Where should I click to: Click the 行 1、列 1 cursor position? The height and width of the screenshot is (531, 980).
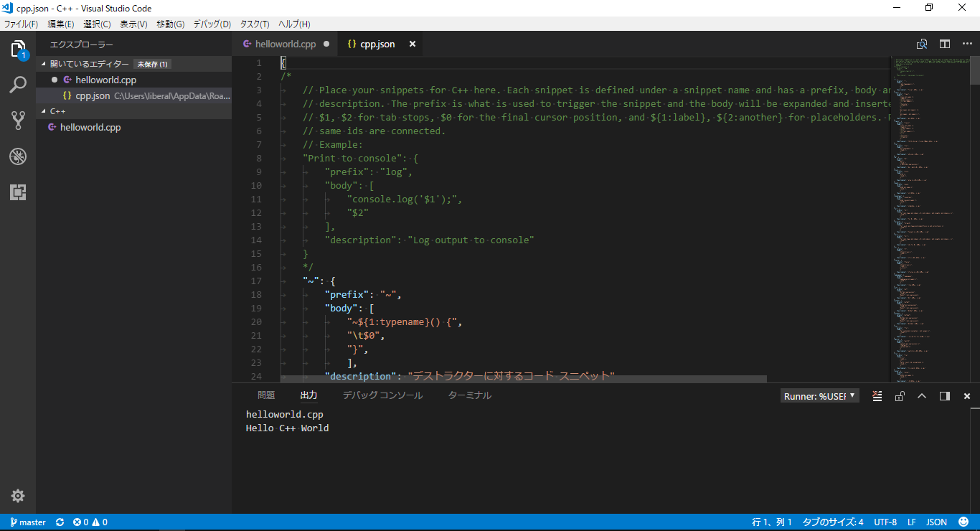[x=772, y=522]
